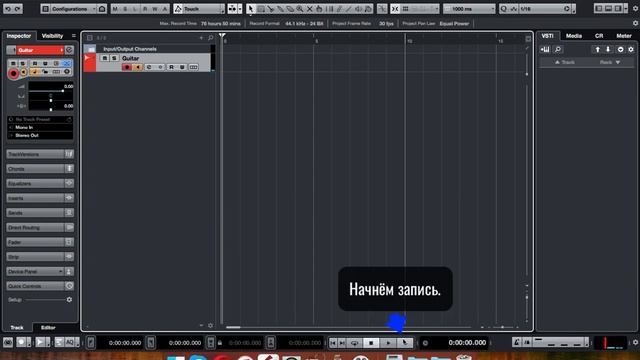Click the Stop button in the transport
Screen dimensions: 640x360
[371, 343]
